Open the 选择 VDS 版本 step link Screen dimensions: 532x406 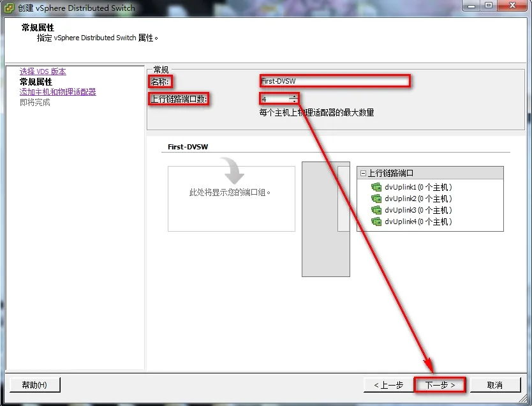[43, 71]
